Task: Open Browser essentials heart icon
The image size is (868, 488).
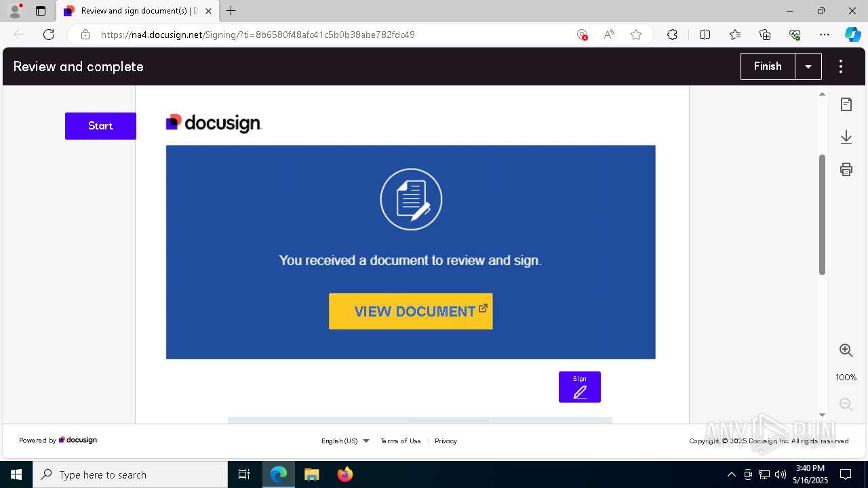Action: click(x=795, y=35)
